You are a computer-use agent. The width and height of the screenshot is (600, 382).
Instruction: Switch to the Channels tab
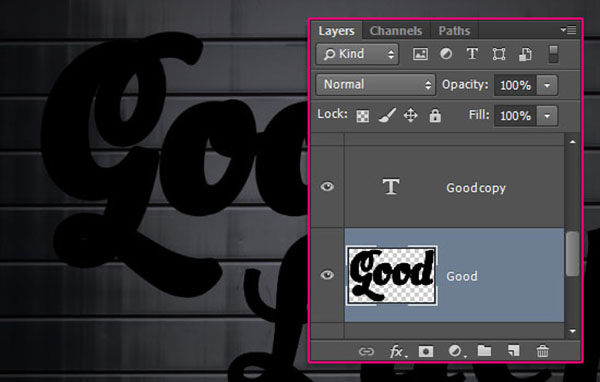396,31
